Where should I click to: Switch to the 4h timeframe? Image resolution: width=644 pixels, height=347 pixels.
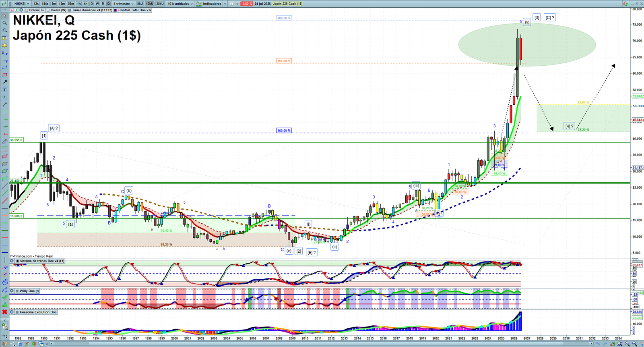[x=85, y=4]
